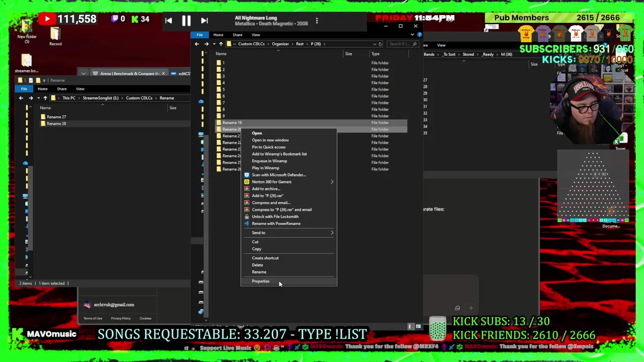Open the New folder (5) desktop icon
This screenshot has height=362, width=644.
tap(27, 31)
